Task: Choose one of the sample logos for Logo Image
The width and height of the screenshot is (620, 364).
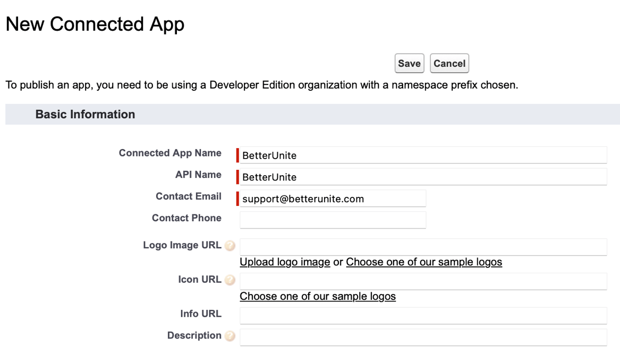Action: pyautogui.click(x=423, y=262)
